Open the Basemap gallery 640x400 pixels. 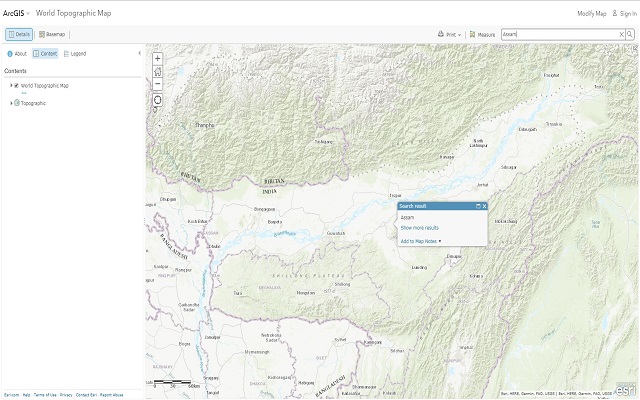pos(52,34)
